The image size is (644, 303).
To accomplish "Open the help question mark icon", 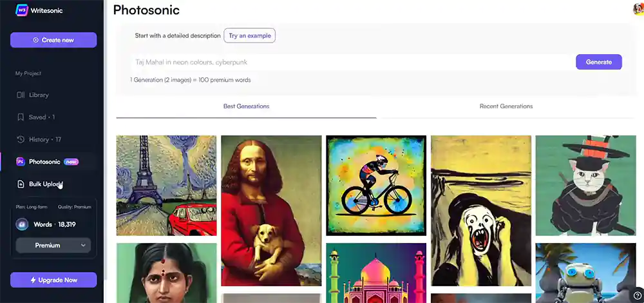I will (637, 296).
